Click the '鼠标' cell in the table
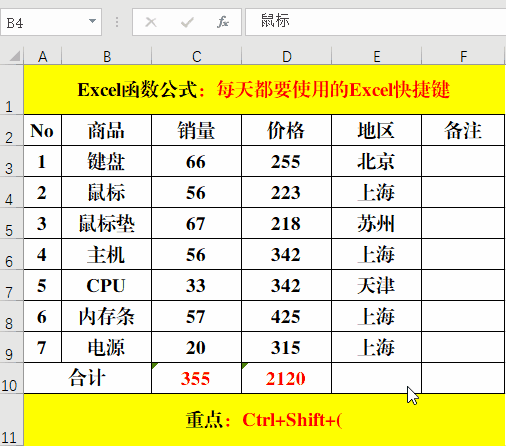The image size is (506, 446). [x=107, y=192]
